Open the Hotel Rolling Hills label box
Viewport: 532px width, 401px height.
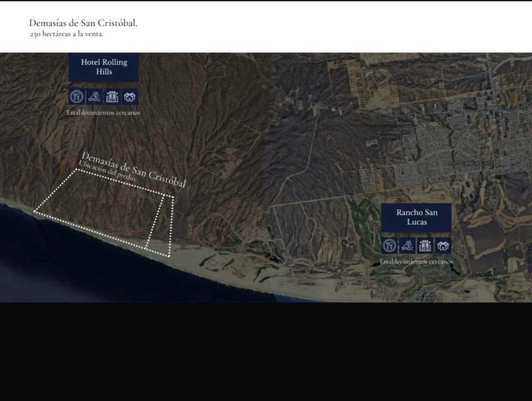click(x=104, y=67)
